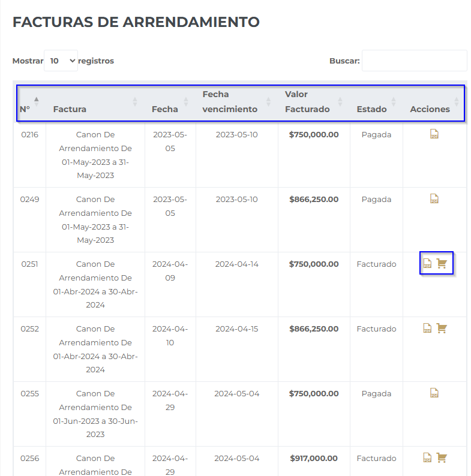Image resolution: width=471 pixels, height=476 pixels.
Task: View PDF document of invoice 0249
Action: (434, 200)
